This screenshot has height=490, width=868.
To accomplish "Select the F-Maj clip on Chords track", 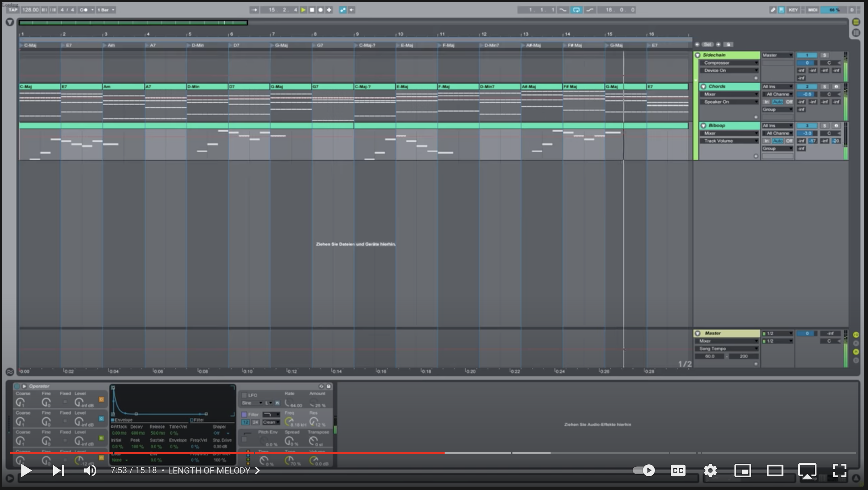I will coord(458,86).
